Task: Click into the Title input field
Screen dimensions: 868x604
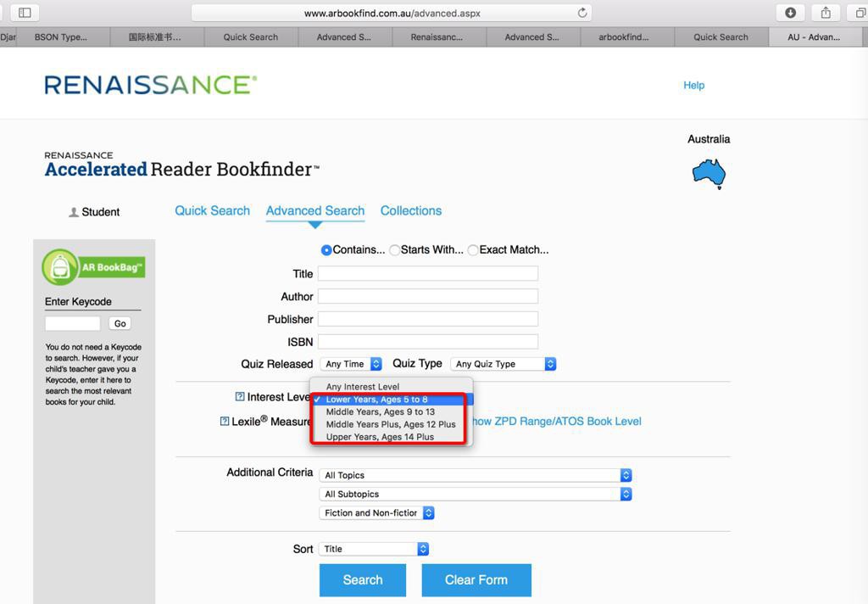Action: [428, 274]
